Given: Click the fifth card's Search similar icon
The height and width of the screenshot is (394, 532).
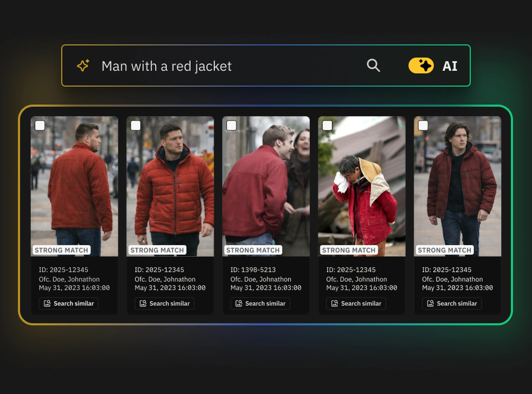Looking at the screenshot, I should [430, 303].
